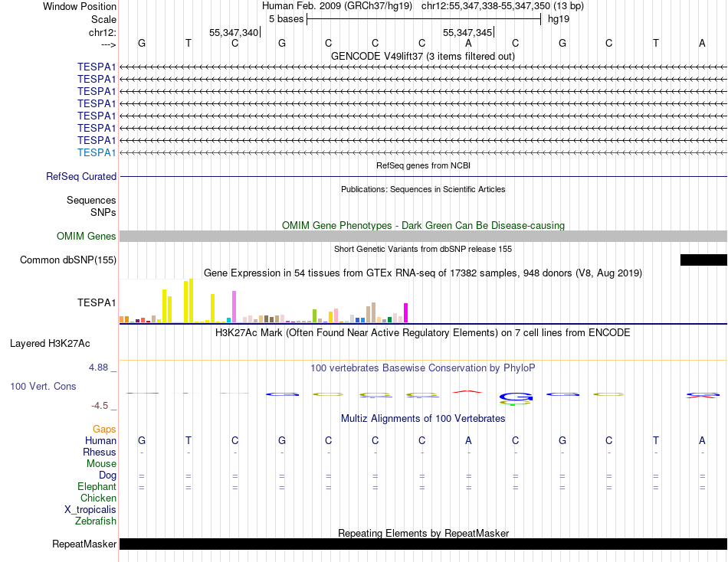Open Short Genetic Variants from dbSNP title
728x562 pixels.
pyautogui.click(x=423, y=249)
